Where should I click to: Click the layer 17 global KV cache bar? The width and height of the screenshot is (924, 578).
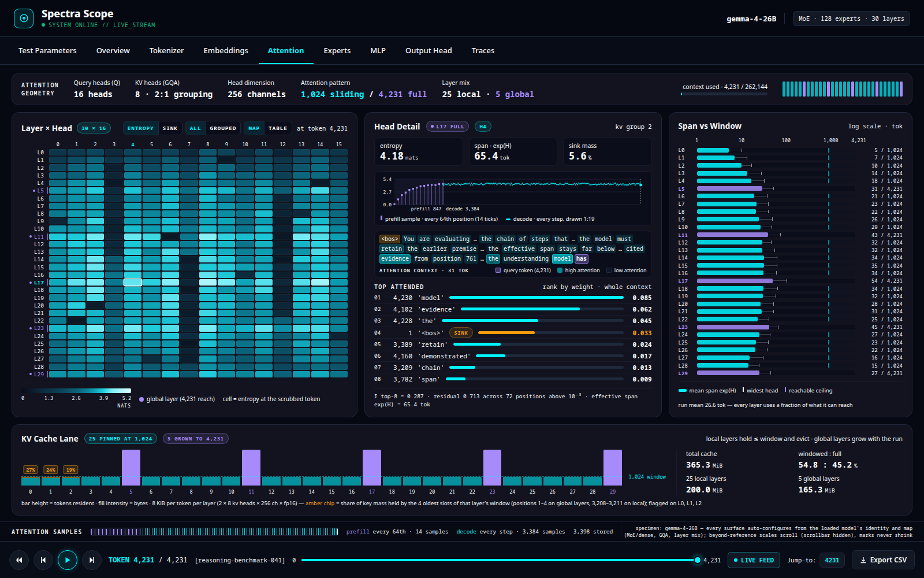(x=372, y=468)
